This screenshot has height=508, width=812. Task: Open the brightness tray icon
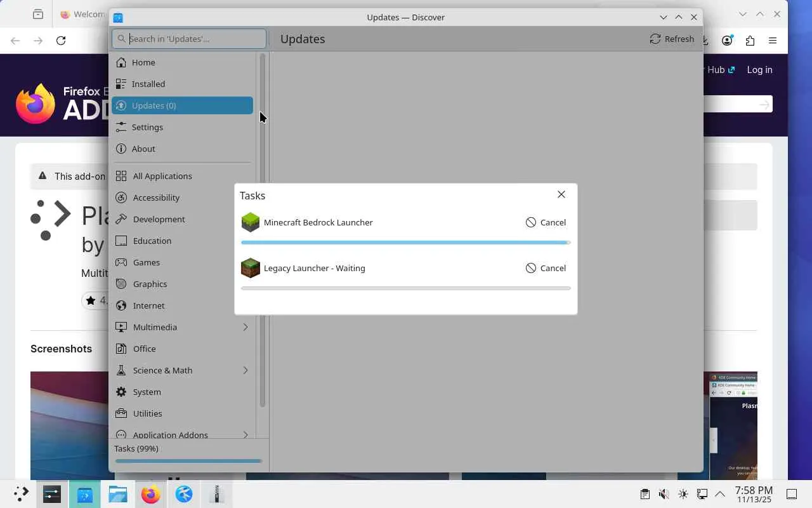pos(683,494)
